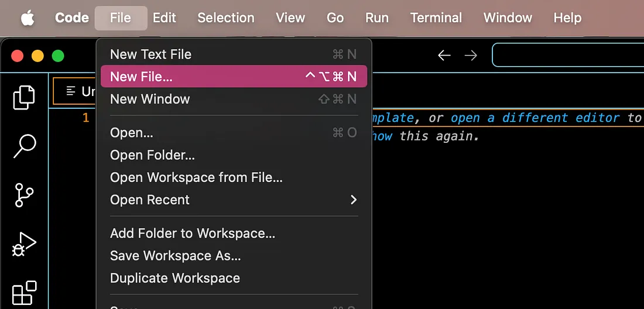Choose New Text File
Viewport: 644px width, 309px height.
234,54
